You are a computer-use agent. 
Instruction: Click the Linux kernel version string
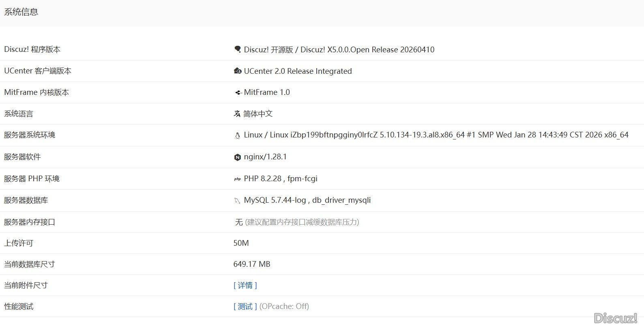click(x=436, y=135)
